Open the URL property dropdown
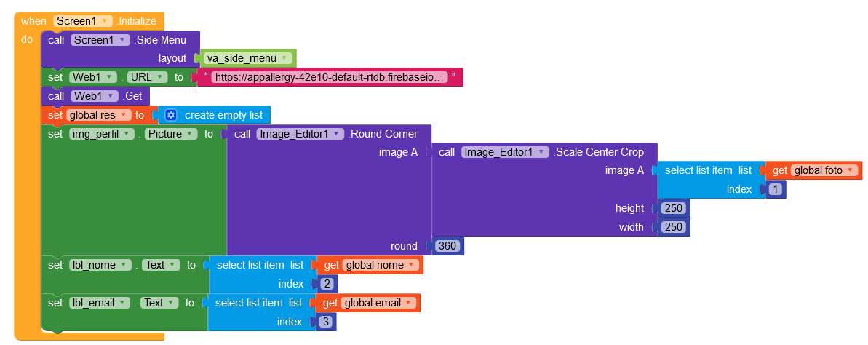The image size is (868, 345). [148, 78]
